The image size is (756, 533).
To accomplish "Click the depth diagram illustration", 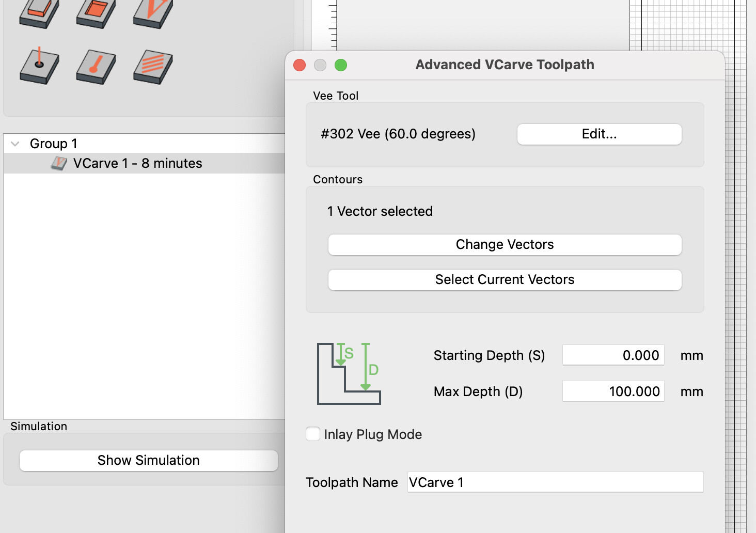I will click(x=349, y=373).
